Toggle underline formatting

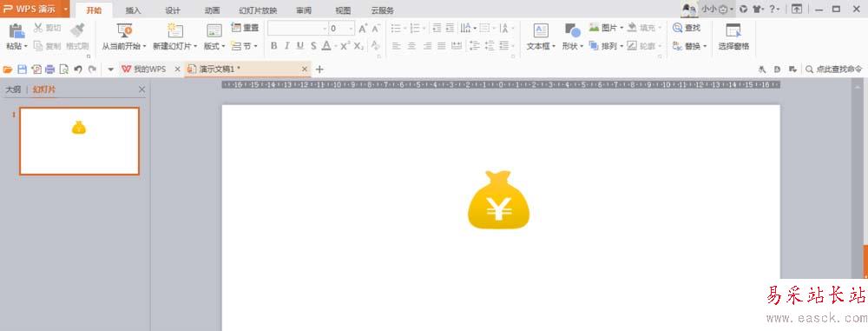click(300, 46)
